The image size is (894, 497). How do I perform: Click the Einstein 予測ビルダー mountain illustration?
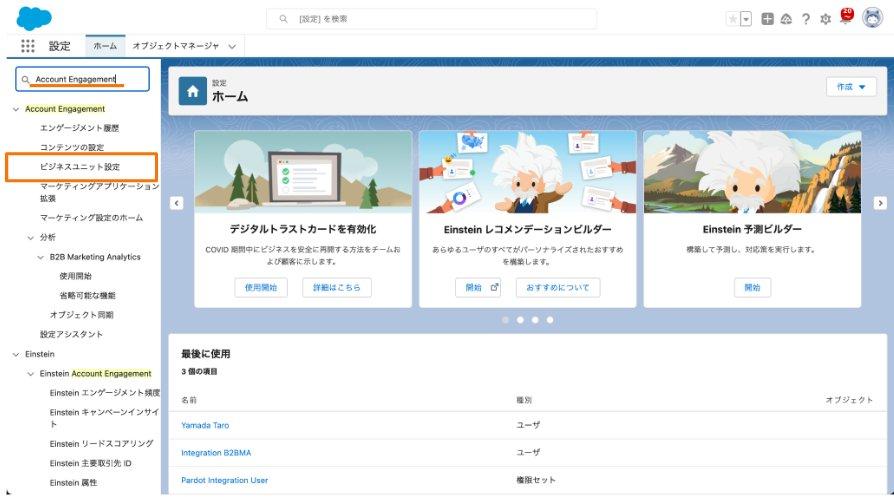pyautogui.click(x=752, y=172)
